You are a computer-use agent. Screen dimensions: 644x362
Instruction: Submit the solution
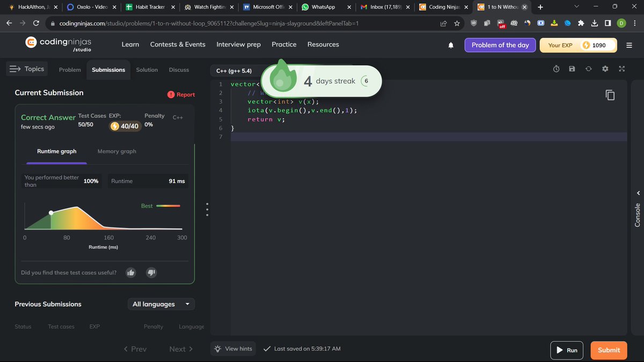tap(608, 350)
